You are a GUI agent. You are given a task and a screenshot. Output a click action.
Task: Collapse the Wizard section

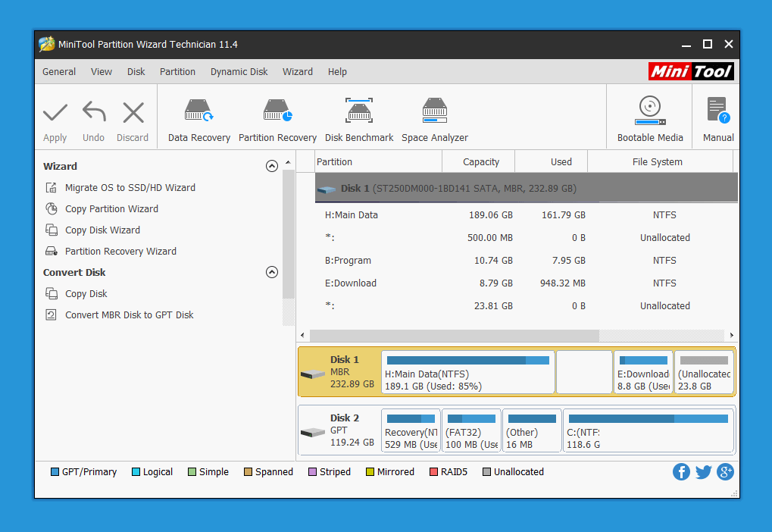click(272, 166)
